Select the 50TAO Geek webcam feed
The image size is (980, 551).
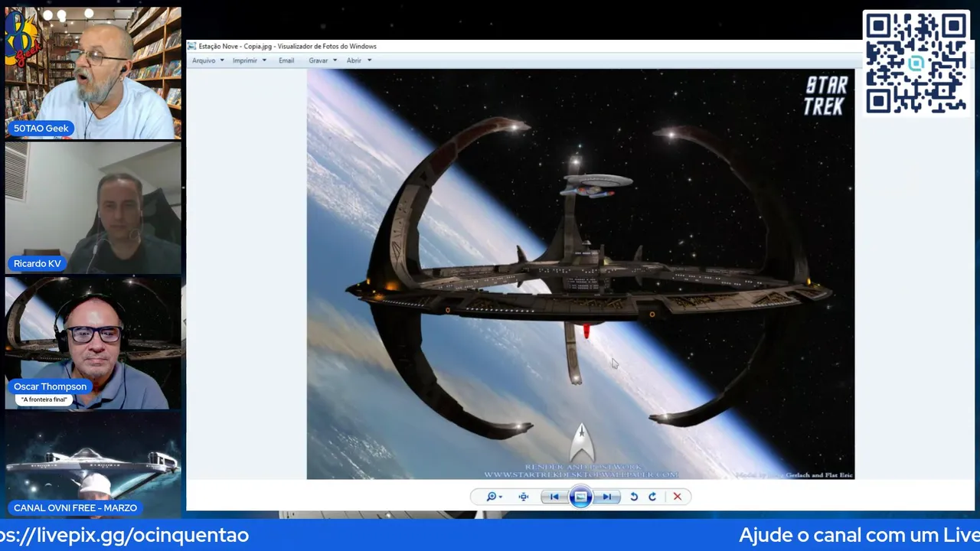pos(93,73)
